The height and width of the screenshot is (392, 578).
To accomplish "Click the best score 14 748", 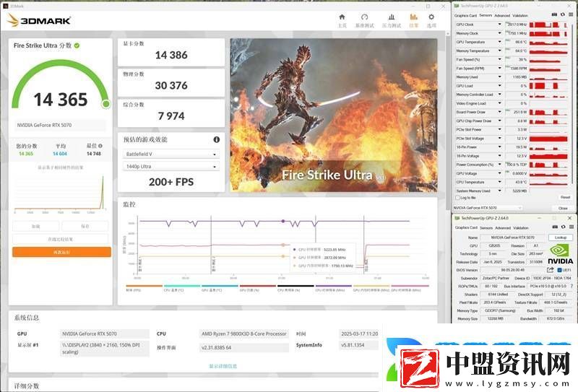I will [94, 154].
